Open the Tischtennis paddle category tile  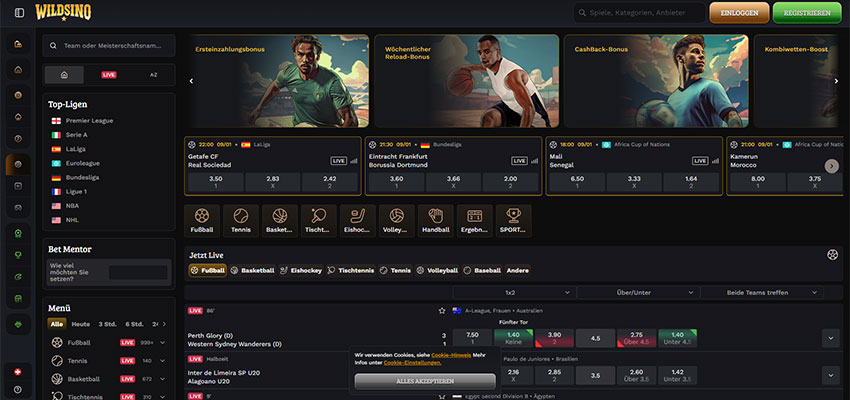coord(319,221)
